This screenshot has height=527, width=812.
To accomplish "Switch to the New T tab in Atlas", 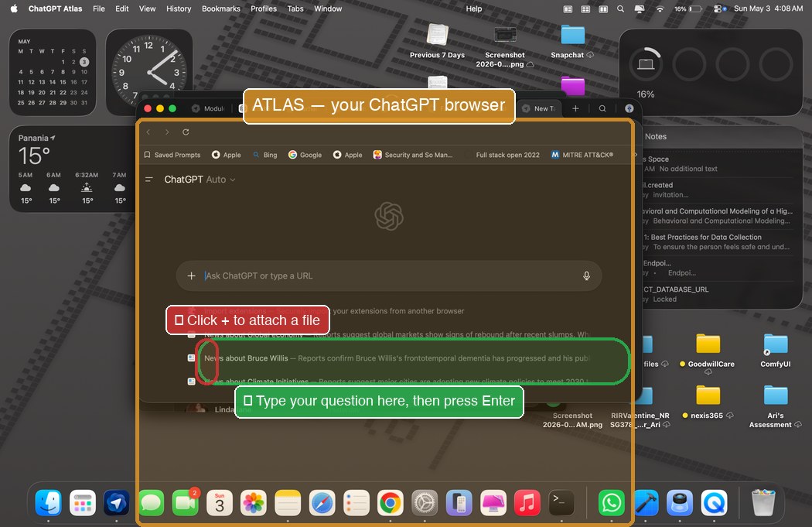I will [538, 108].
